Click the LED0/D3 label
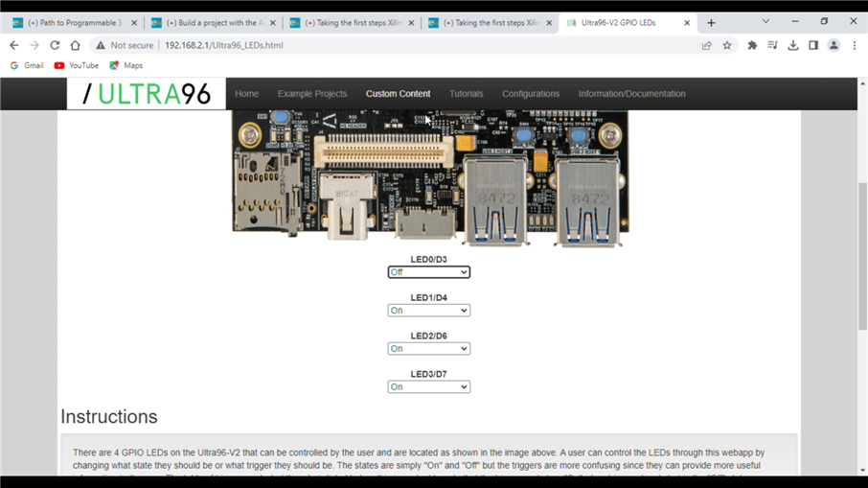The image size is (868, 488). [x=429, y=259]
